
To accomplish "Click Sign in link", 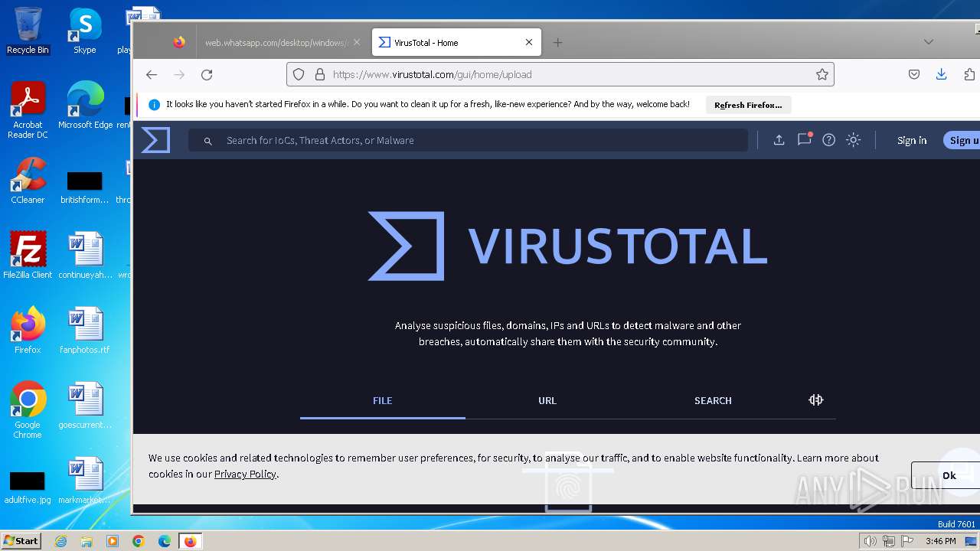I will click(912, 140).
